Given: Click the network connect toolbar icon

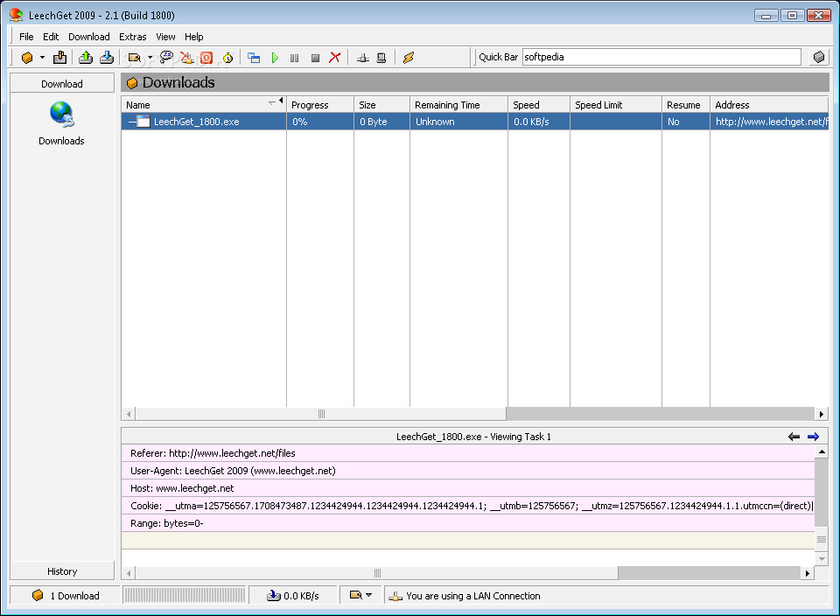Looking at the screenshot, I should (x=362, y=58).
